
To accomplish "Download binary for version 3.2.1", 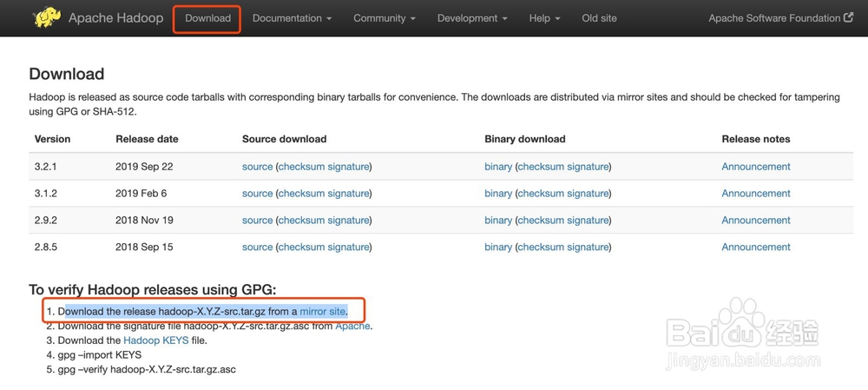I will click(498, 167).
